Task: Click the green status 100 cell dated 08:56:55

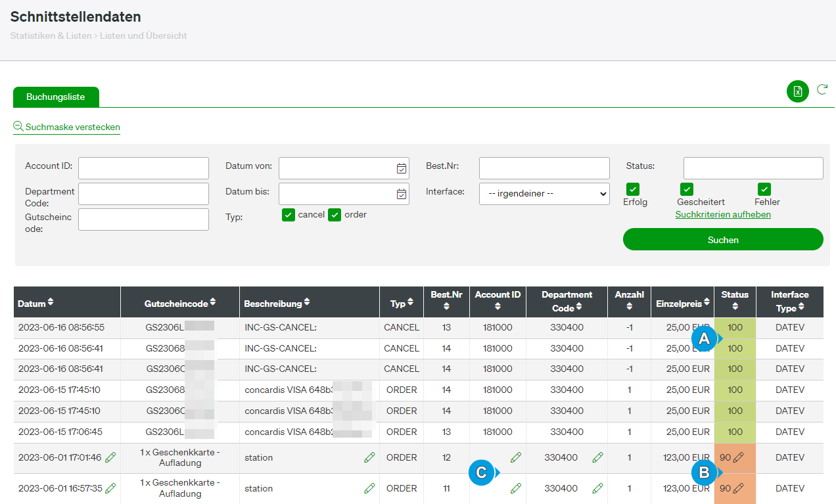Action: [735, 327]
